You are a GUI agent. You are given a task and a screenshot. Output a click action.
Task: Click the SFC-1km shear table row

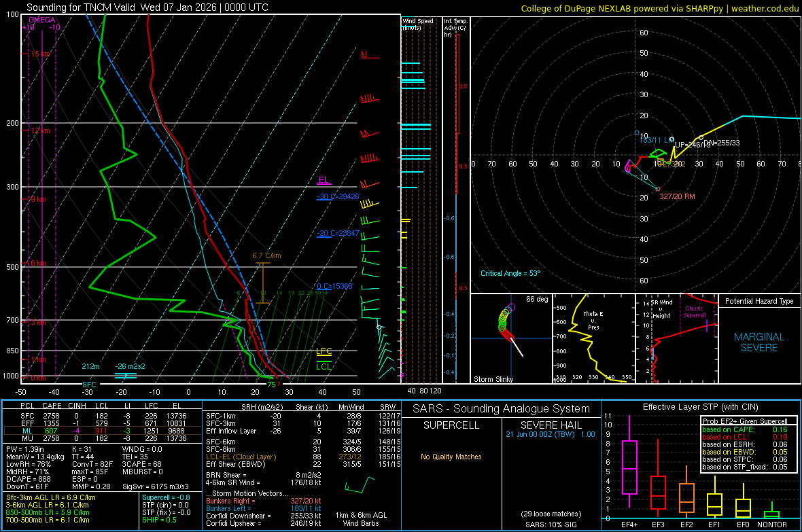[303, 416]
